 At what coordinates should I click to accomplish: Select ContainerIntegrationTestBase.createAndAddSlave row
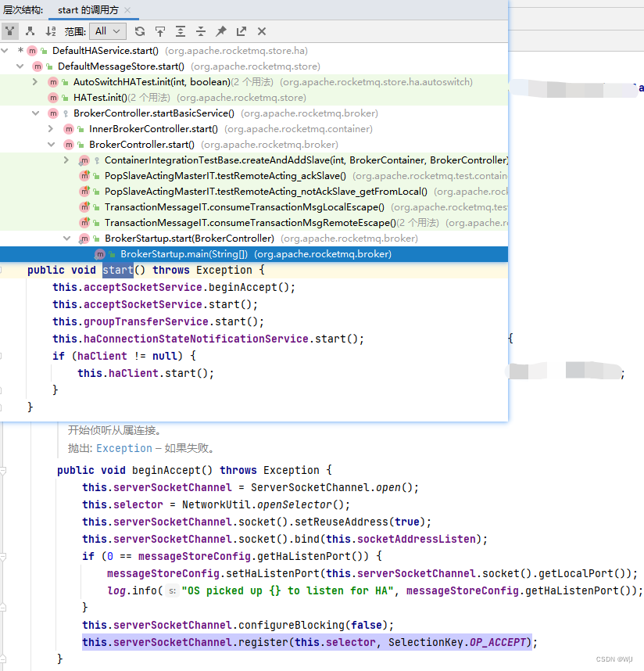254,160
